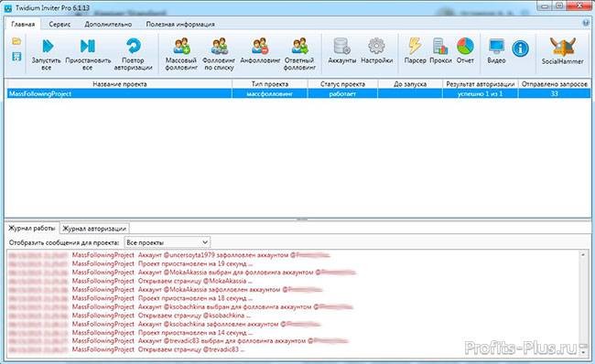Select log line Открываем страницу @ksobachkina
The image size is (595, 364).
129,316
